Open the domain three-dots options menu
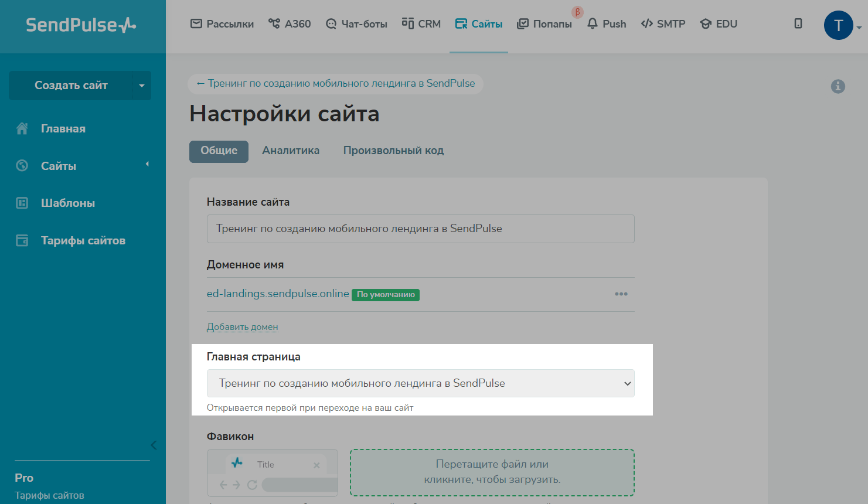The image size is (868, 504). (621, 294)
